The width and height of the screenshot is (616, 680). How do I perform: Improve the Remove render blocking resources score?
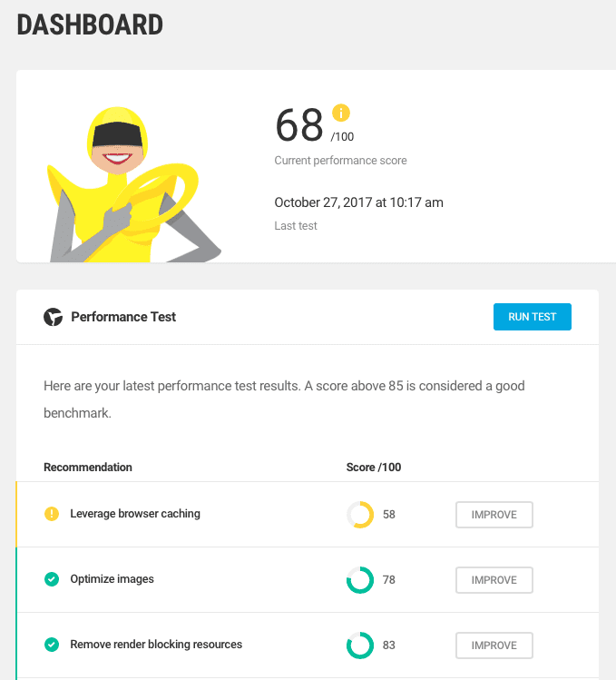click(494, 646)
